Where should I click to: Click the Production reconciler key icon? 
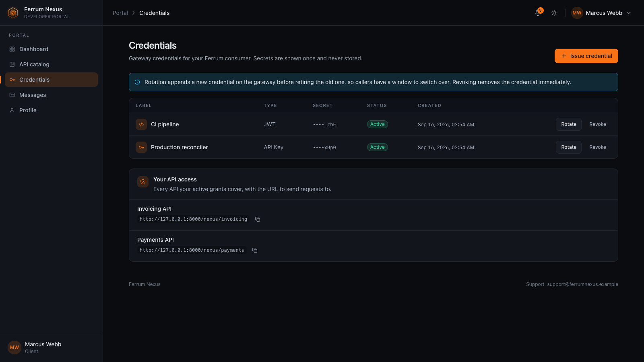pyautogui.click(x=141, y=147)
